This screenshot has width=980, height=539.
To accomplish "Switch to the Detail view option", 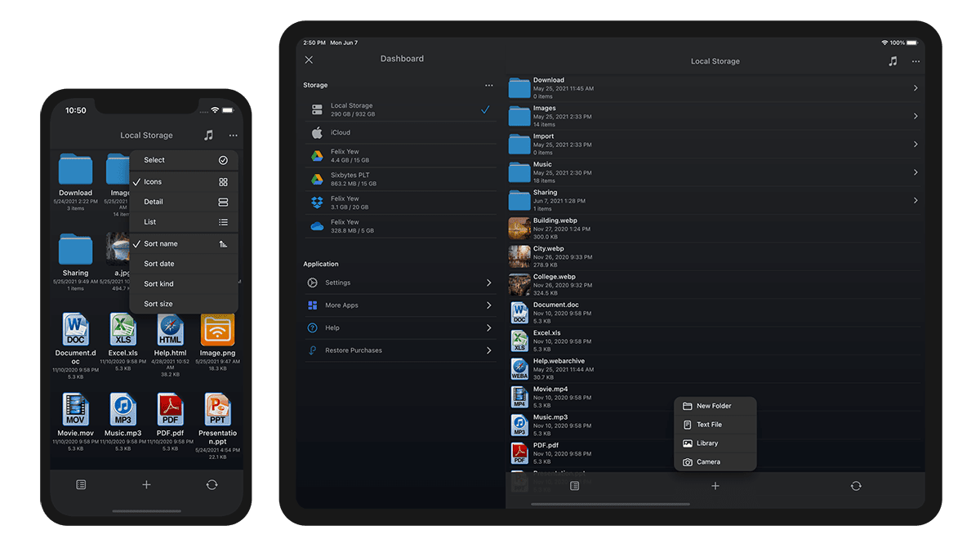I will point(184,202).
